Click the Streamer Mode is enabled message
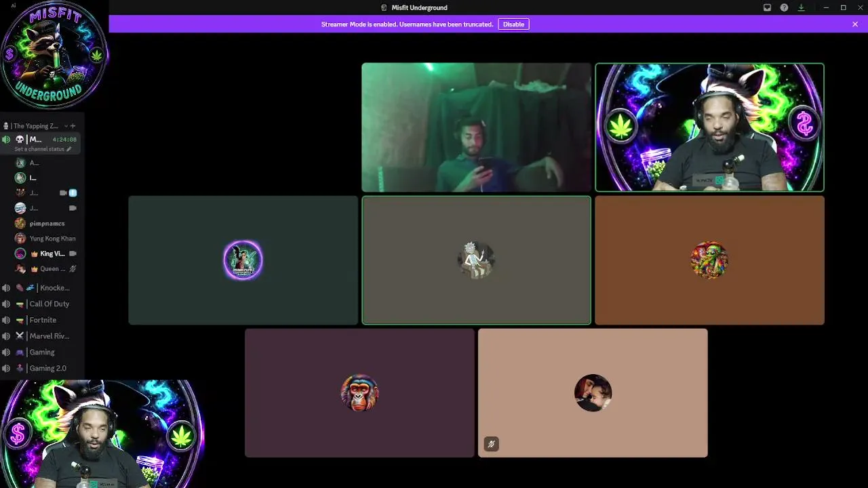Image resolution: width=868 pixels, height=488 pixels. [407, 24]
